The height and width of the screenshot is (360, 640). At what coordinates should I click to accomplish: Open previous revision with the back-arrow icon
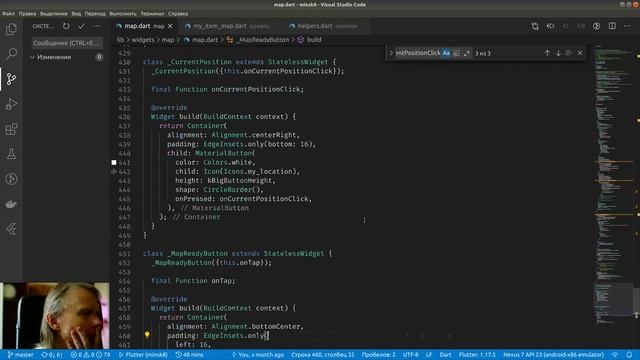pos(550,26)
